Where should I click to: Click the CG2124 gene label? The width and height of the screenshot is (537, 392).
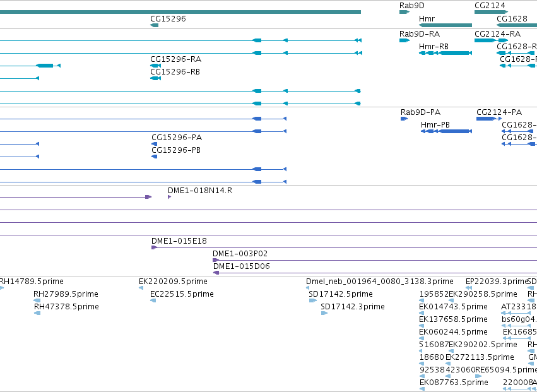click(x=490, y=6)
